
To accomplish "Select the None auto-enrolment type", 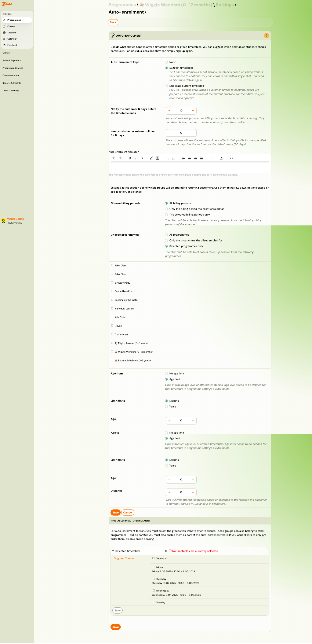I will tap(166, 62).
